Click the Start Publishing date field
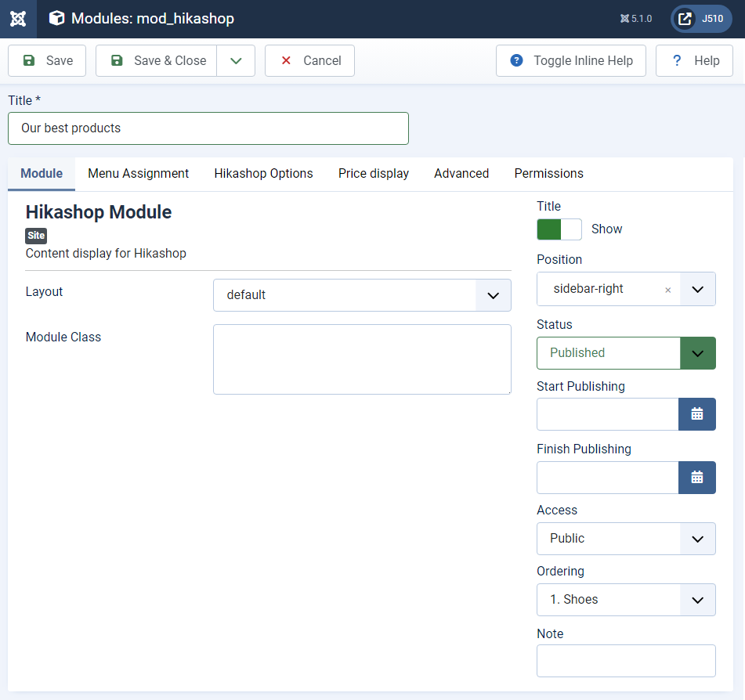Viewport: 745px width, 700px height. (608, 414)
